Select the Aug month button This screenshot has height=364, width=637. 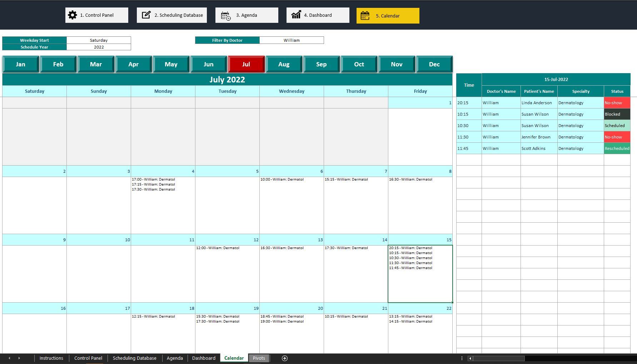(x=284, y=64)
